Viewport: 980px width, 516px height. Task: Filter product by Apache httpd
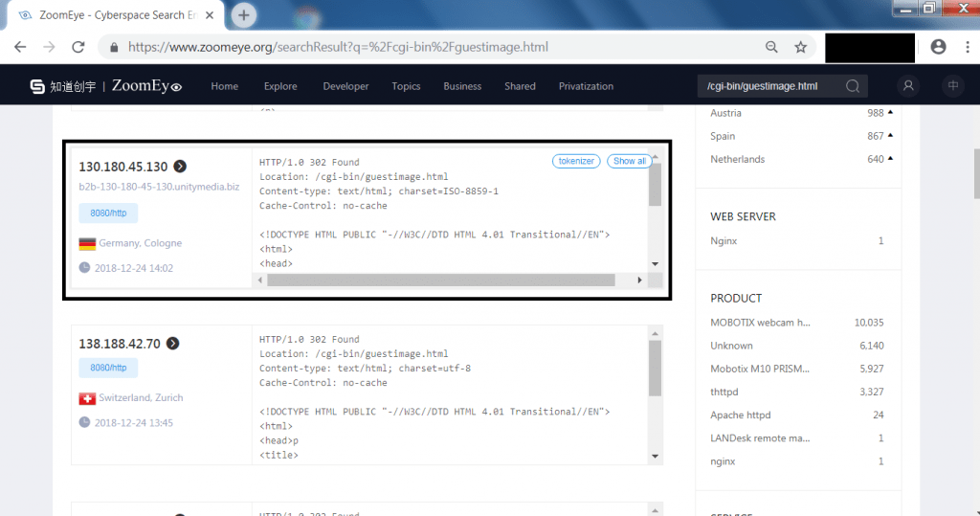point(741,415)
